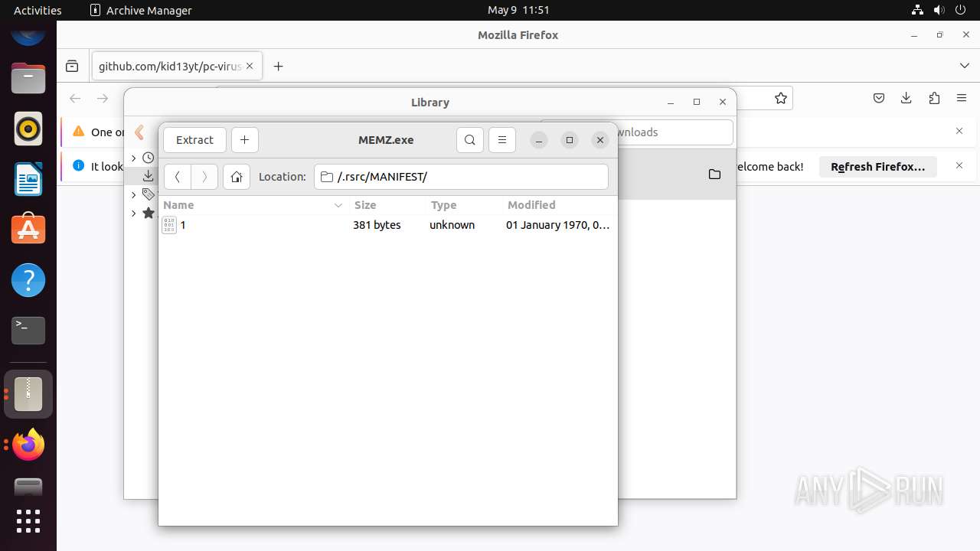Open Firefox application menu

click(962, 98)
